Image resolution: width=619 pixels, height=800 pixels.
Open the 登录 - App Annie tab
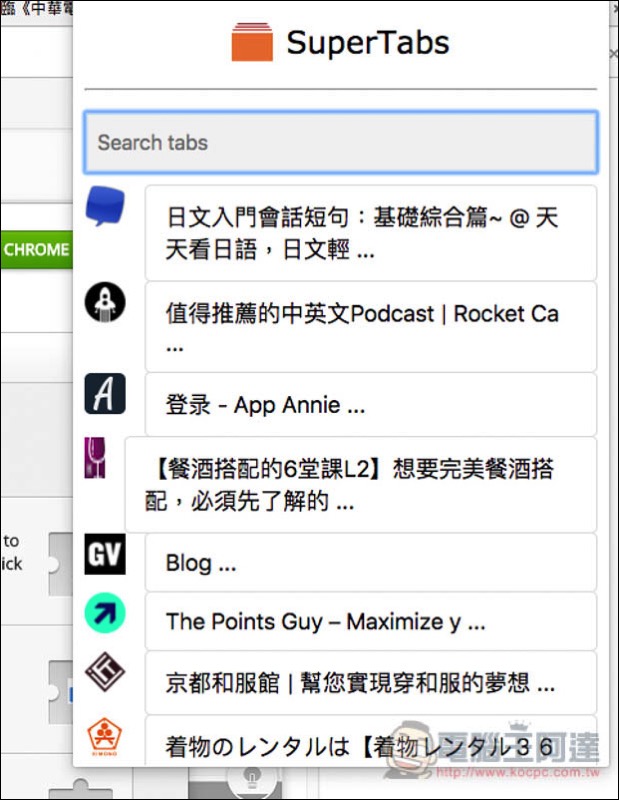(371, 405)
